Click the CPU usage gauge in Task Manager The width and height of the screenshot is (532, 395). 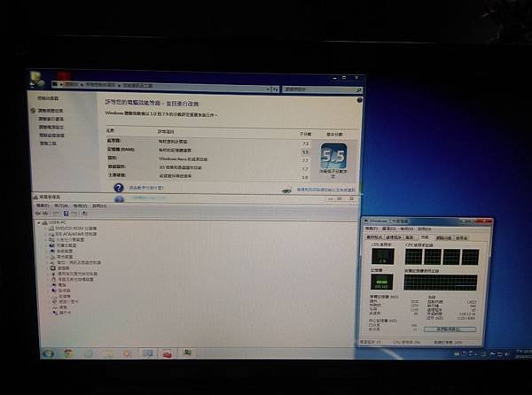383,256
